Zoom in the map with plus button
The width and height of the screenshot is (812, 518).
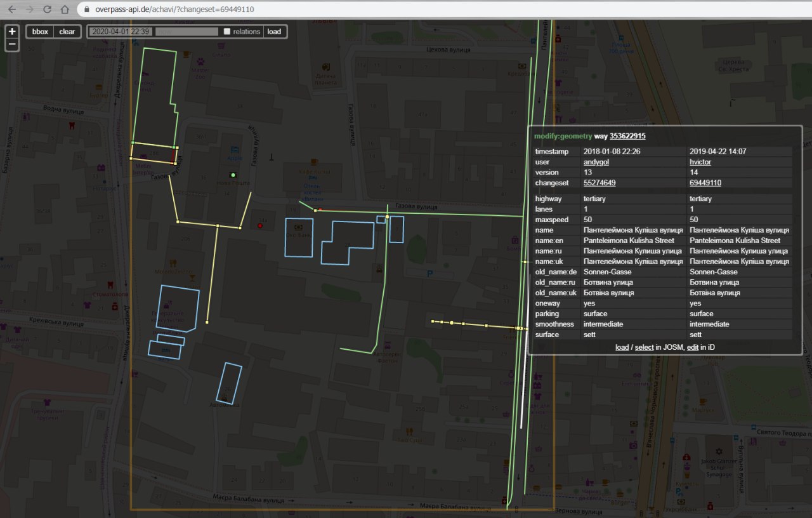[x=12, y=31]
